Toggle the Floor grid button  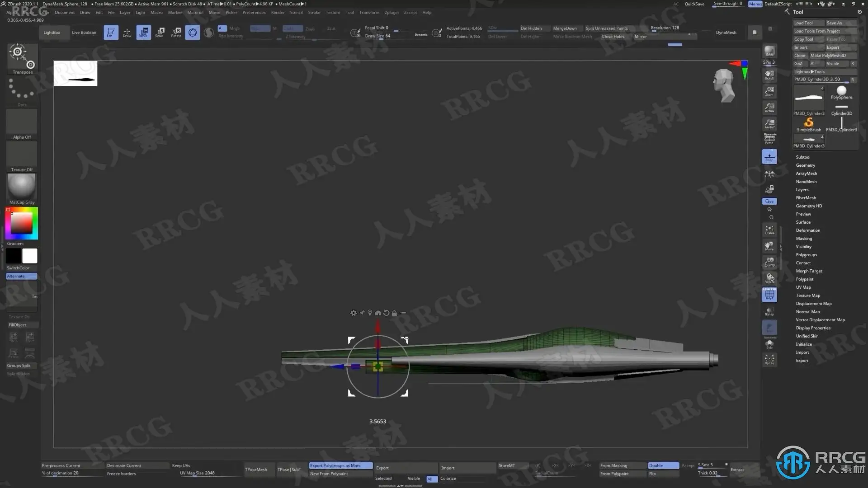point(769,157)
